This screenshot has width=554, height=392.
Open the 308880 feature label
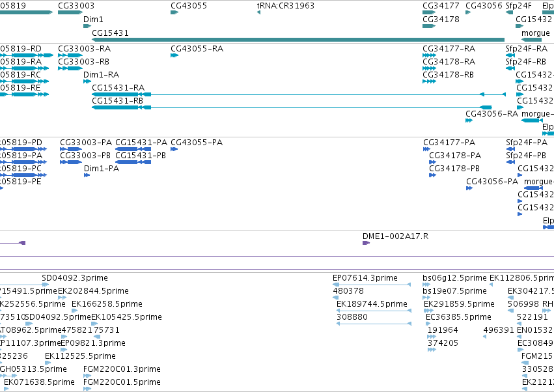[x=352, y=317]
